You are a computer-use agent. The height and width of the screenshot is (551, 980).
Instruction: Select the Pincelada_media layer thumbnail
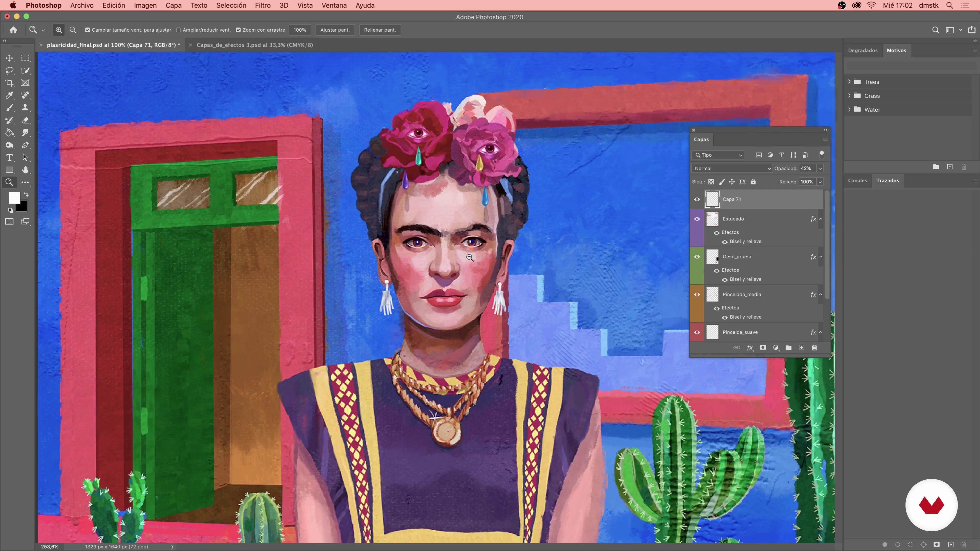pos(712,295)
